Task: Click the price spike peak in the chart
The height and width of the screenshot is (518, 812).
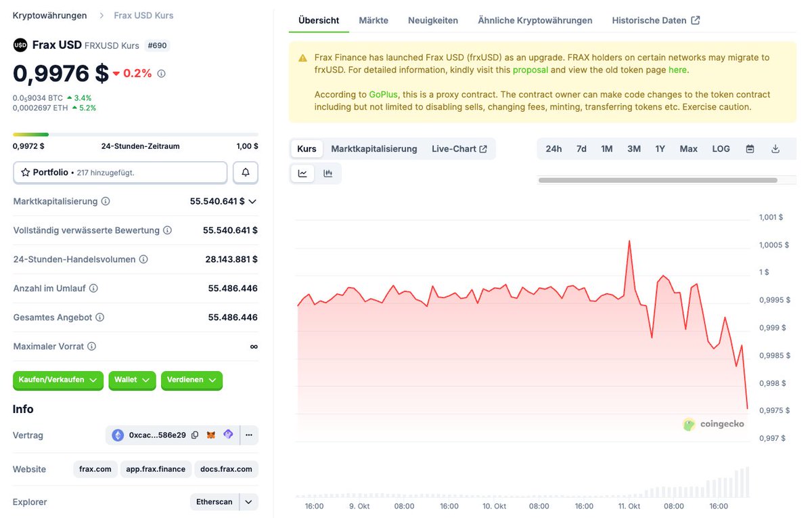Action: (x=629, y=240)
